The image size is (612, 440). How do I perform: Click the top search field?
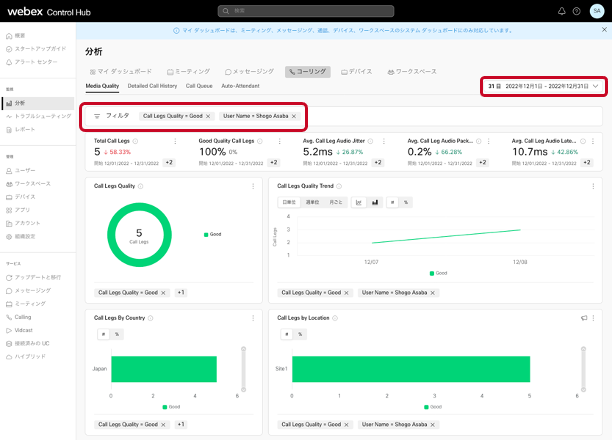[306, 11]
